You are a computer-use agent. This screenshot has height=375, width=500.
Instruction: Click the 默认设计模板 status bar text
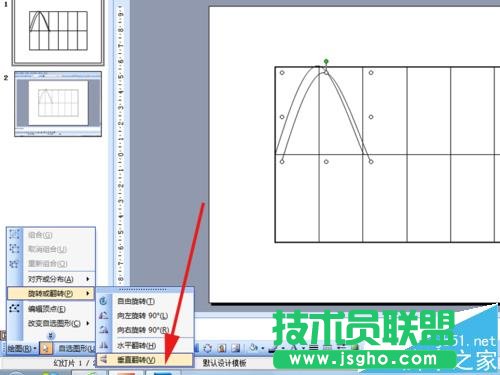[224, 363]
